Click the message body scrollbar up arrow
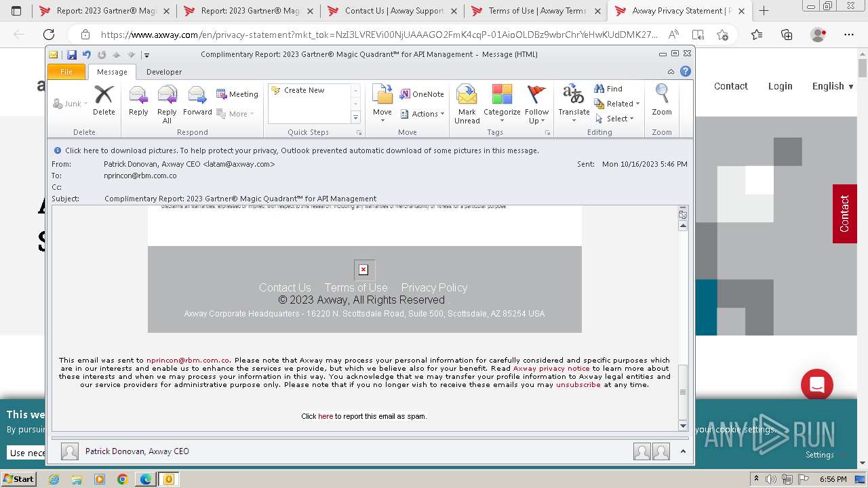 click(x=683, y=226)
